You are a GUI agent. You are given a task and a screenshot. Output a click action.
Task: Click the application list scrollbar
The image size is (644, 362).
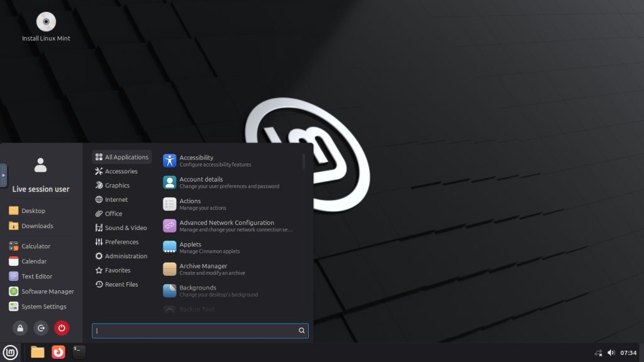pos(304,162)
